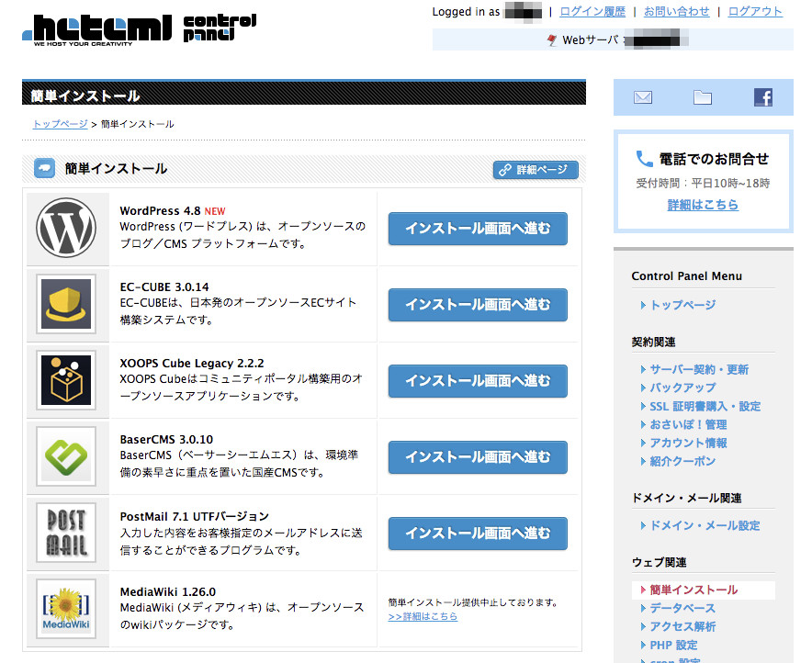This screenshot has width=812, height=663.
Task: Go to install screen for XOOPS Cube Legacy
Action: tap(478, 380)
